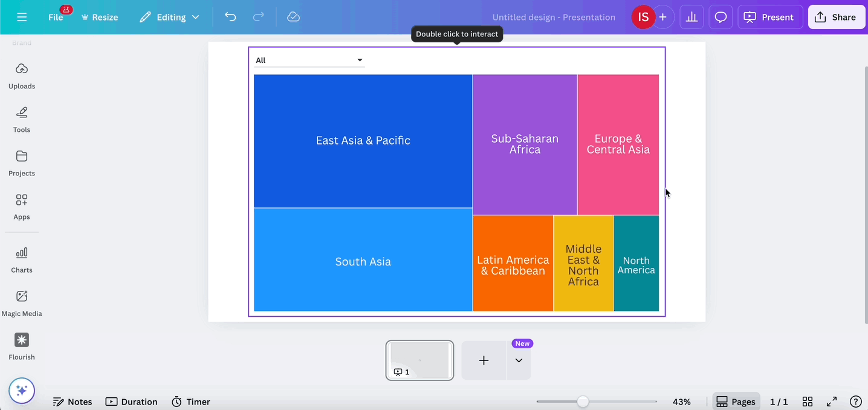Image resolution: width=868 pixels, height=410 pixels.
Task: Click the undo arrow
Action: [x=230, y=17]
